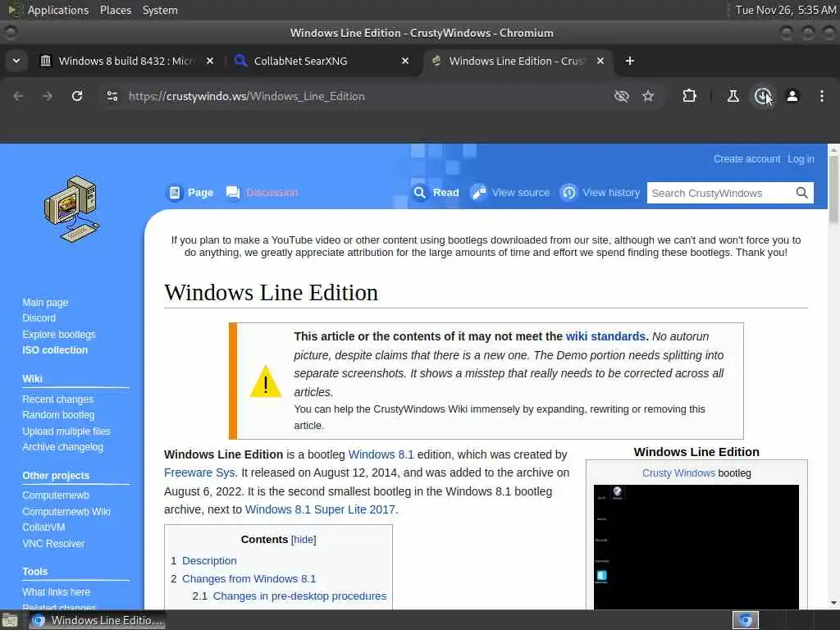840x630 pixels.
Task: Open Chrome Labs flask icon
Action: click(733, 96)
